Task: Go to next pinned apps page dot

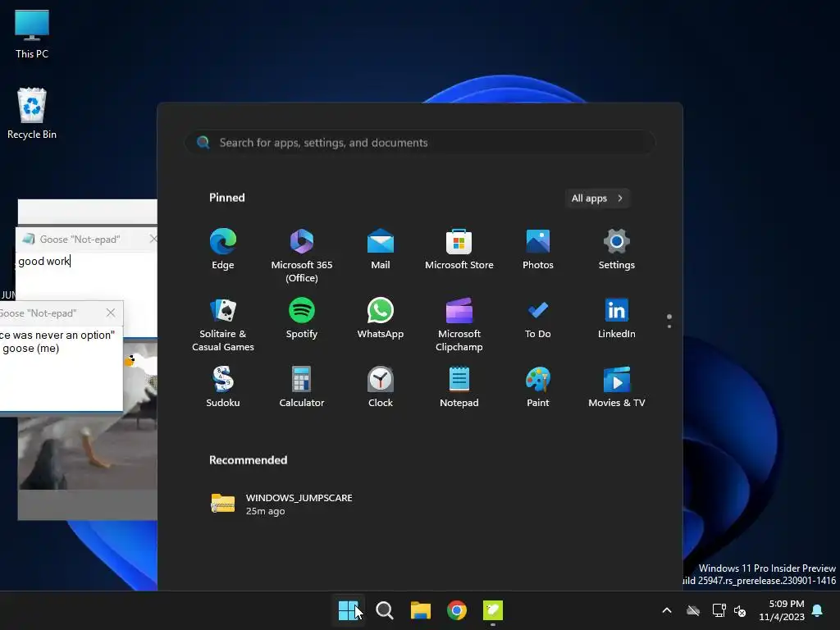Action: (669, 326)
